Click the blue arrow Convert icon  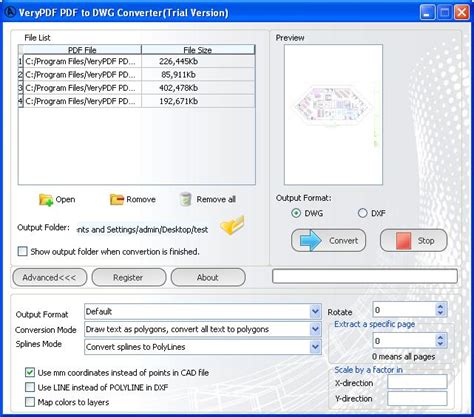click(311, 240)
